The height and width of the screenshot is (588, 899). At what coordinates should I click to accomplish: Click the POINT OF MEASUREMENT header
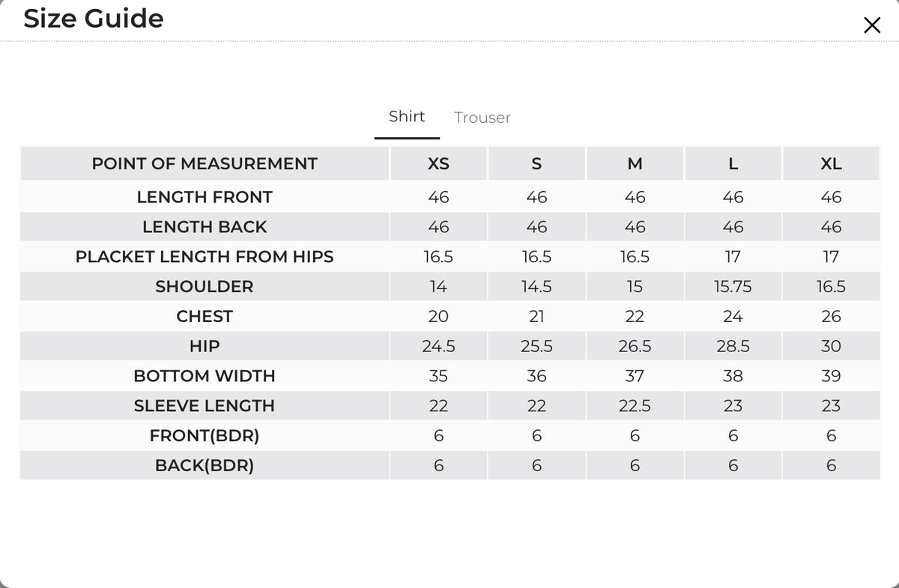(x=205, y=163)
